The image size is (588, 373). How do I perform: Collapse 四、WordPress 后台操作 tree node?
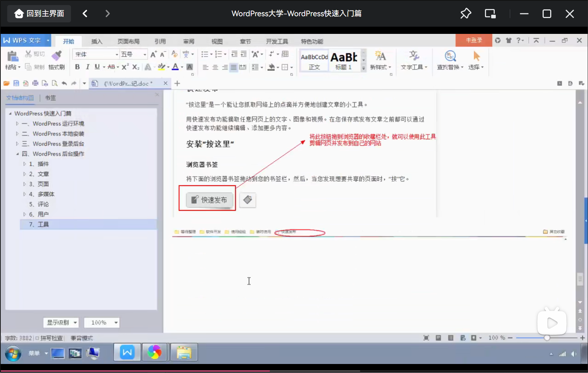point(17,154)
